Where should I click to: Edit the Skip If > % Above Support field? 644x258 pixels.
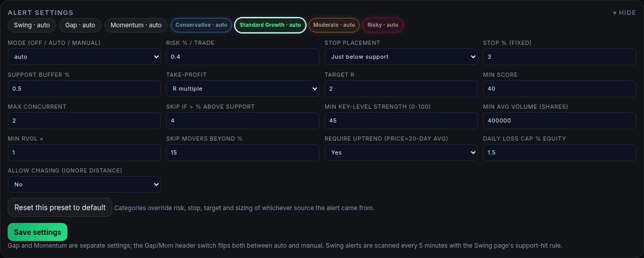tap(243, 121)
